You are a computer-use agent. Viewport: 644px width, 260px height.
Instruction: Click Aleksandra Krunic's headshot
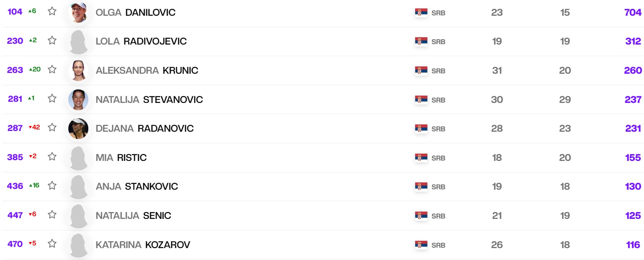tap(78, 70)
